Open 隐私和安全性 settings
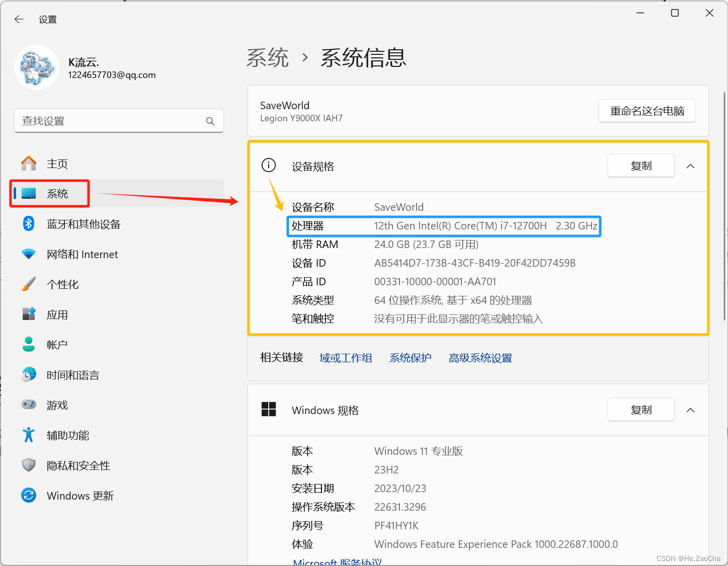The image size is (728, 566). tap(119, 465)
